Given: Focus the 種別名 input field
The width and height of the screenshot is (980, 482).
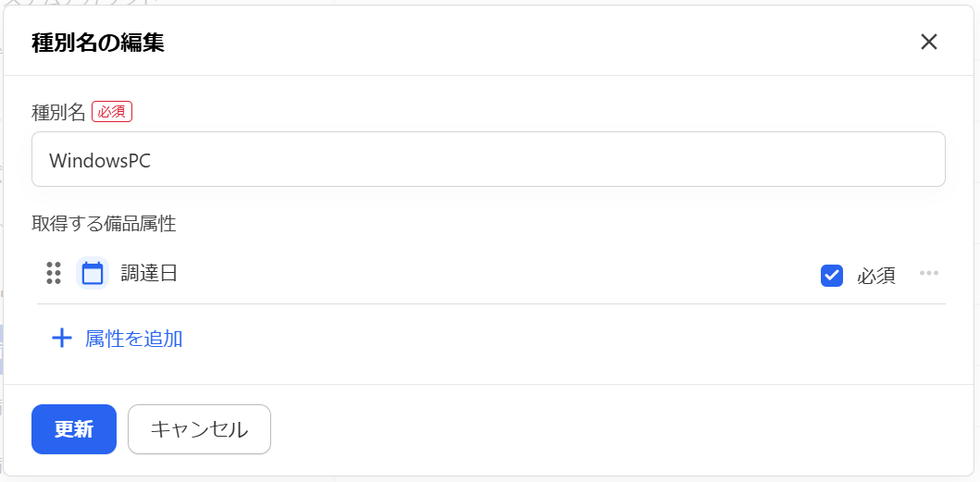Looking at the screenshot, I should point(488,159).
